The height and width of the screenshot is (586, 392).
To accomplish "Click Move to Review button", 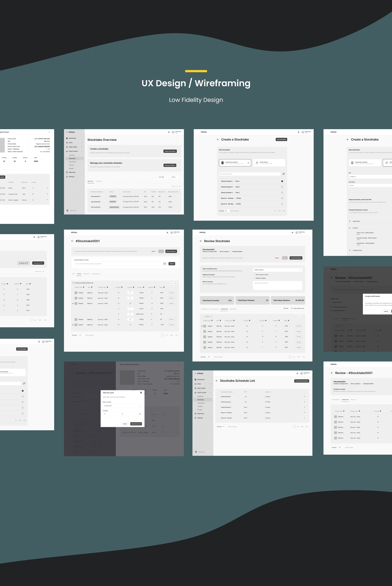I will click(x=171, y=251).
